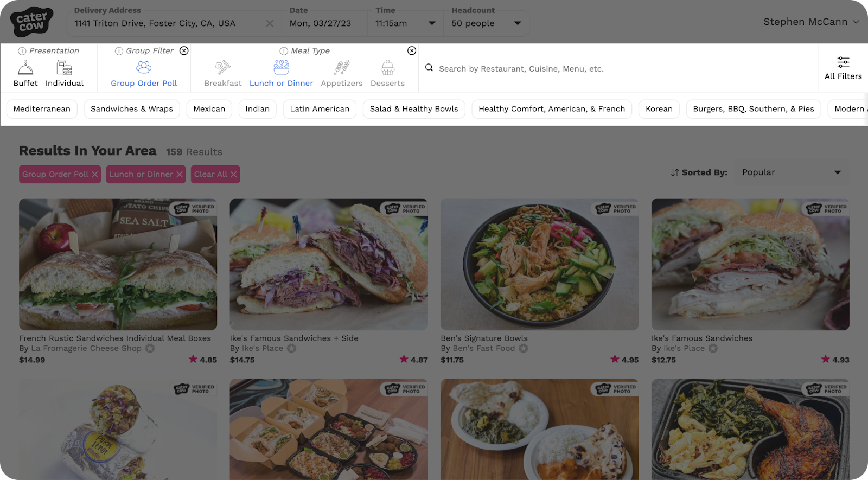Choose the Lunch or Dinner meal icon
This screenshot has width=868, height=480.
coord(281,67)
